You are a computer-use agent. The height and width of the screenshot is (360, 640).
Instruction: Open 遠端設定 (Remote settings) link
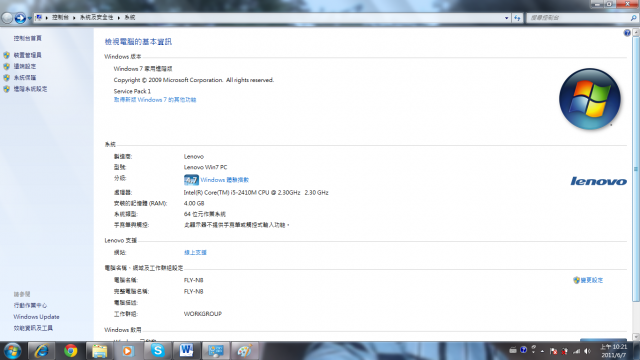(24, 66)
